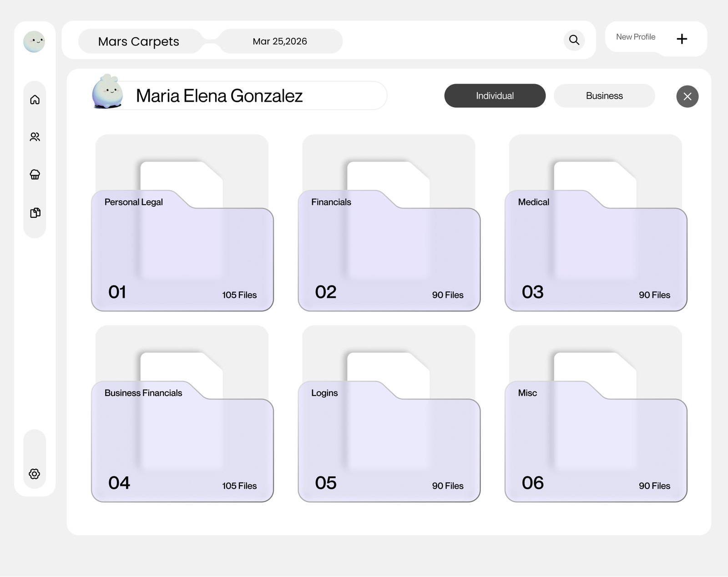Open the Home icon in sidebar

tap(35, 100)
